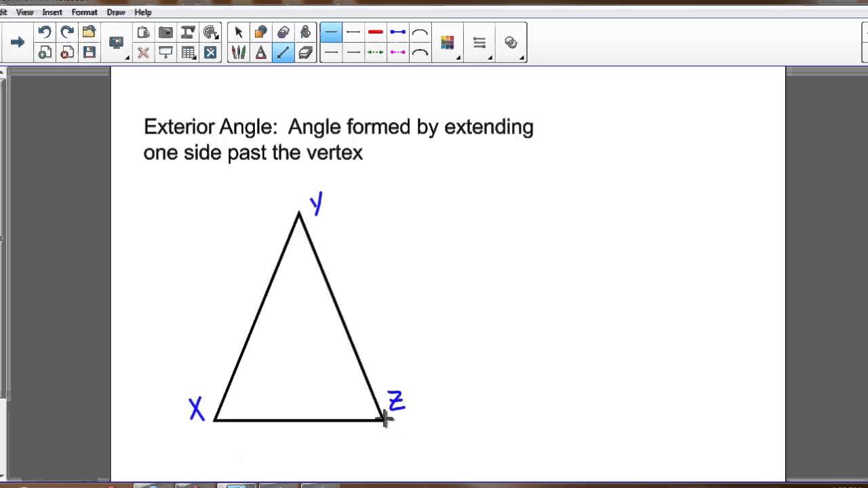Open a file with the folder icon
This screenshot has height=488, width=868.
(x=89, y=32)
